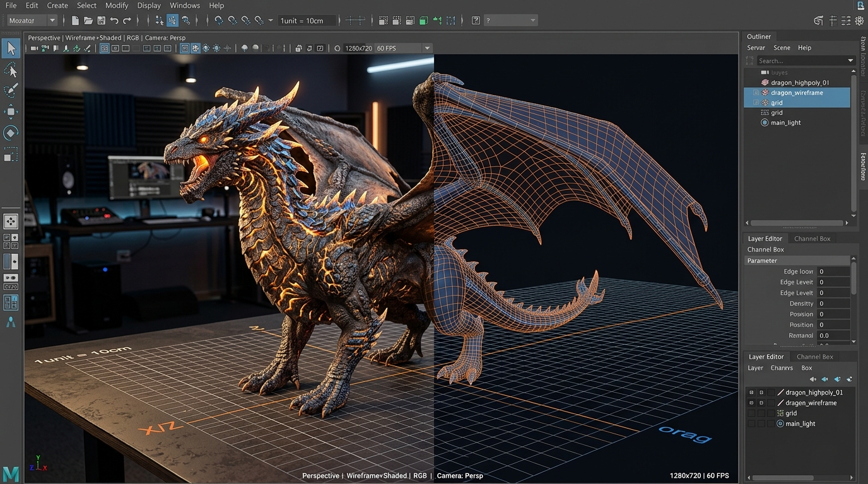Open a scene with the folder icon
Screen dimensions: 868x484
[88, 21]
